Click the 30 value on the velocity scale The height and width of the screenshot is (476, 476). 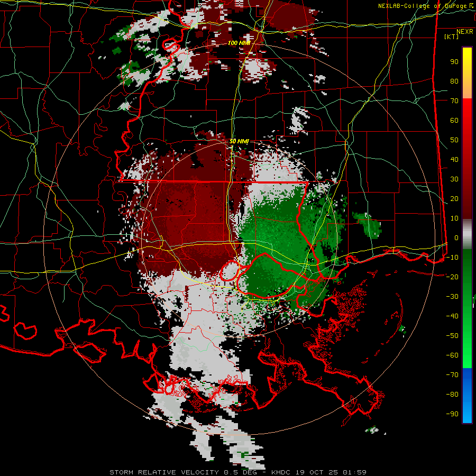[x=454, y=179]
